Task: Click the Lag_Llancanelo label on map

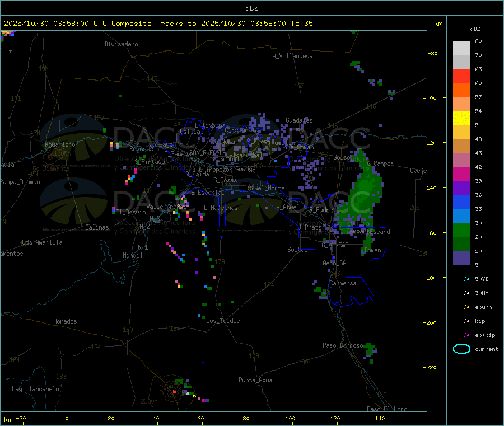Action: [x=35, y=388]
